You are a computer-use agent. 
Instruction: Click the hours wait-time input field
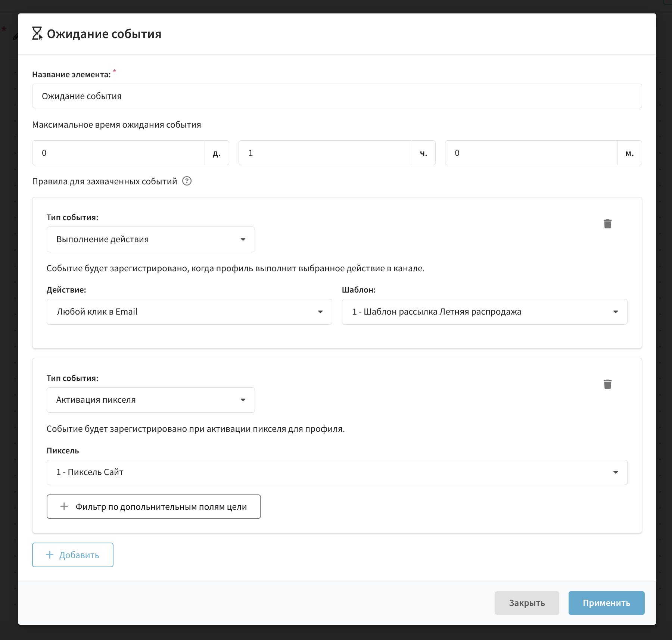coord(325,153)
